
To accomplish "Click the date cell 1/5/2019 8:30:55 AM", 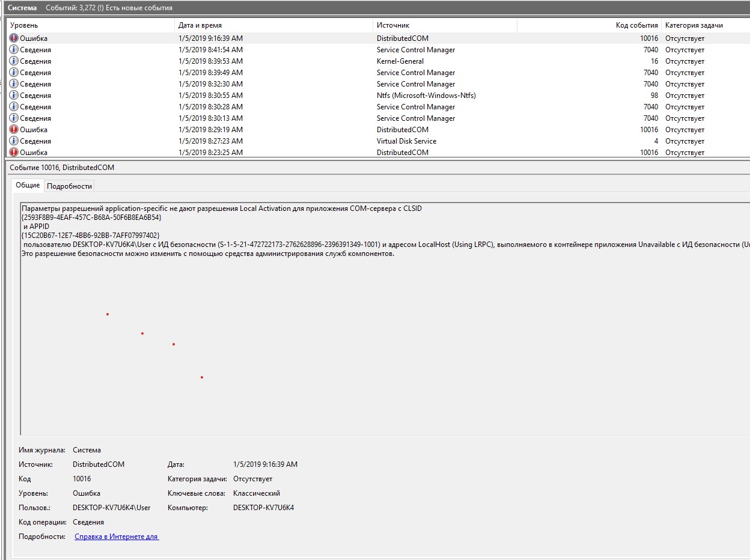I will click(211, 96).
